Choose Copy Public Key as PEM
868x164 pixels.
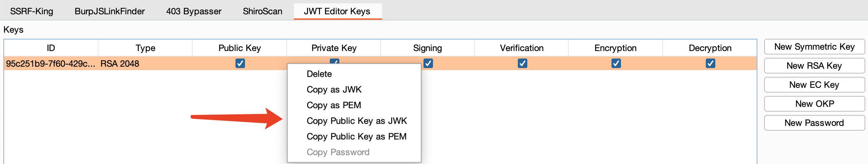(x=356, y=136)
